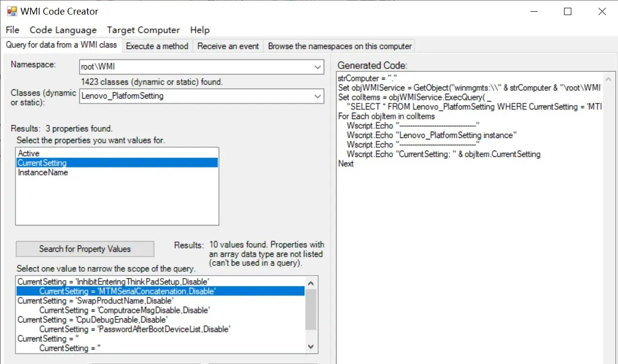This screenshot has height=364, width=618.
Task: Switch to Receive an event tab
Action: click(228, 46)
